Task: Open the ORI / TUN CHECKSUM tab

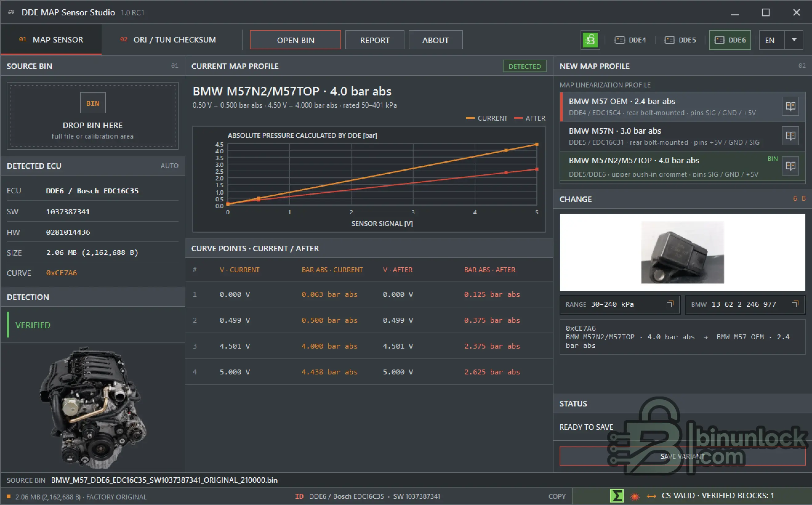Action: [x=168, y=40]
